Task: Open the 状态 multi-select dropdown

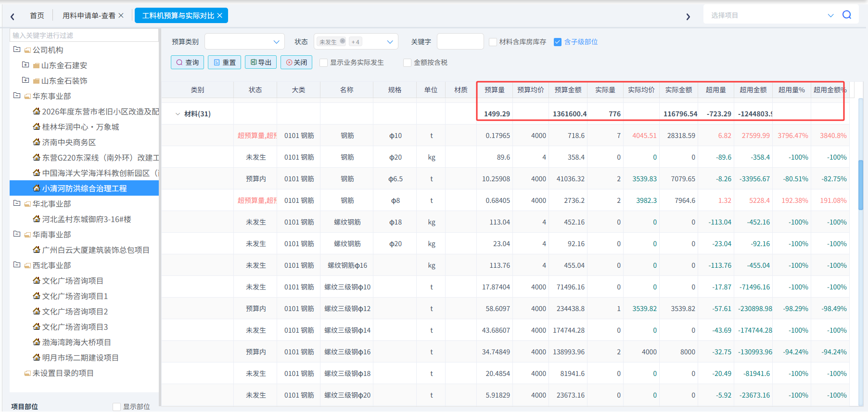Action: (356, 41)
